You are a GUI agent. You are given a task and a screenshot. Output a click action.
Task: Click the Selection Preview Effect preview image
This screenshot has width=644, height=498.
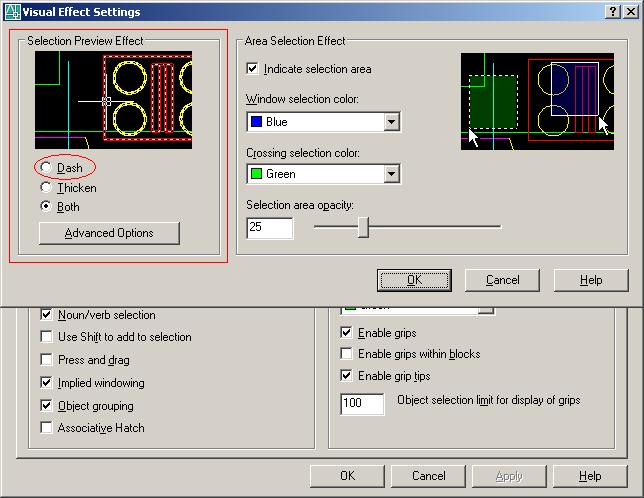pyautogui.click(x=113, y=100)
